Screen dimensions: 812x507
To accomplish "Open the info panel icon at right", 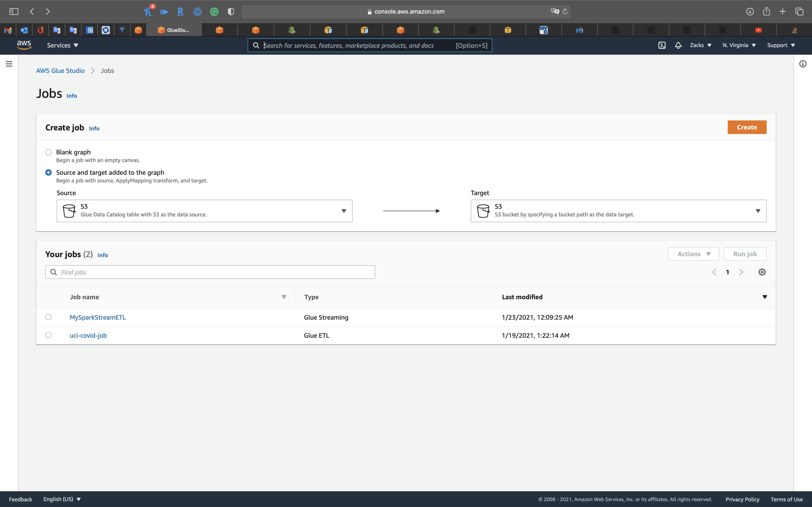I will tap(803, 64).
